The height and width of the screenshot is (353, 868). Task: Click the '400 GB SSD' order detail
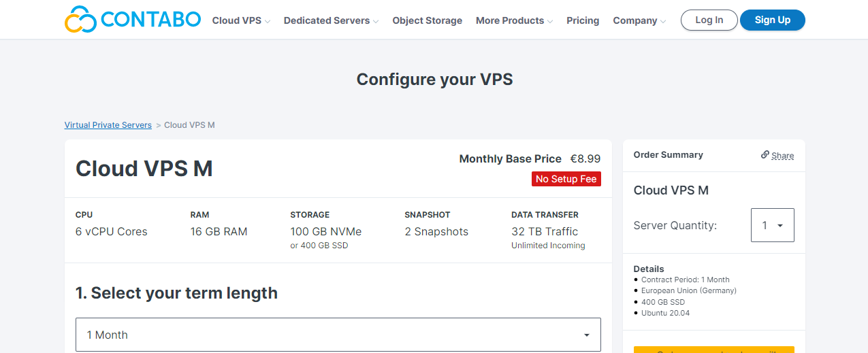(x=663, y=302)
